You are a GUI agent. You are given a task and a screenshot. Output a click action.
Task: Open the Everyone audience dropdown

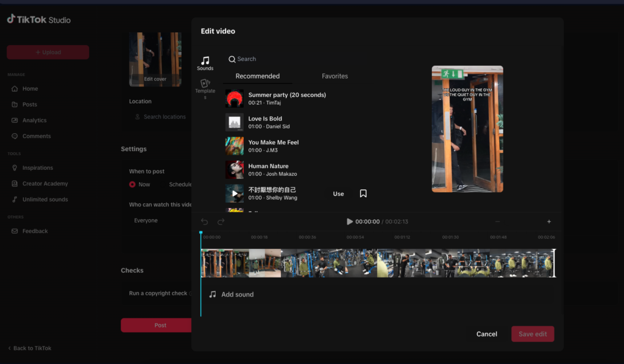(x=161, y=220)
